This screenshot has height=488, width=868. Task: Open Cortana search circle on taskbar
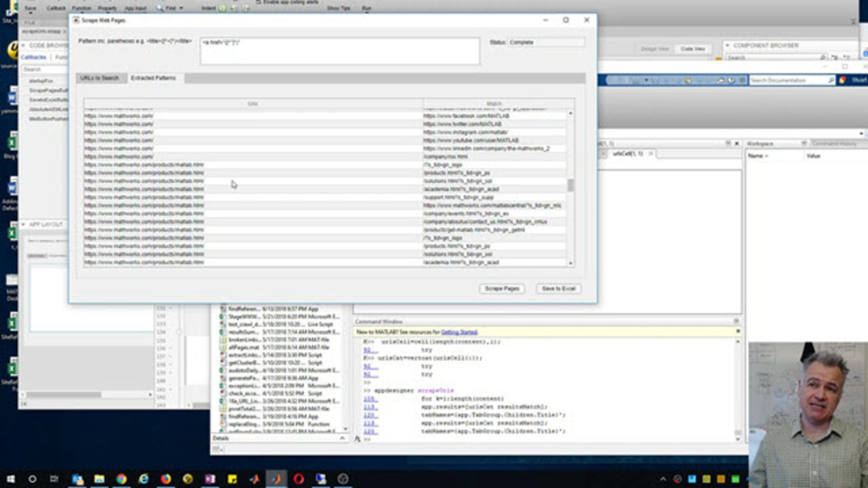[32, 479]
